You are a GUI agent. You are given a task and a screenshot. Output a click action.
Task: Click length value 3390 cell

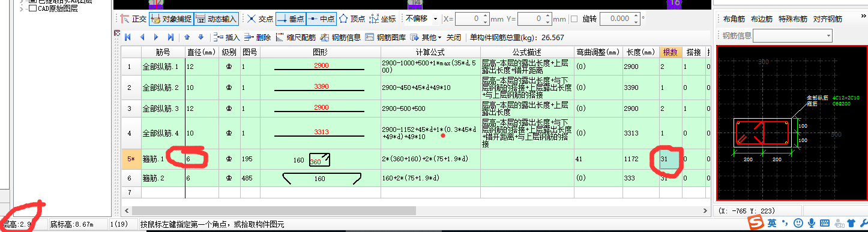click(x=641, y=88)
